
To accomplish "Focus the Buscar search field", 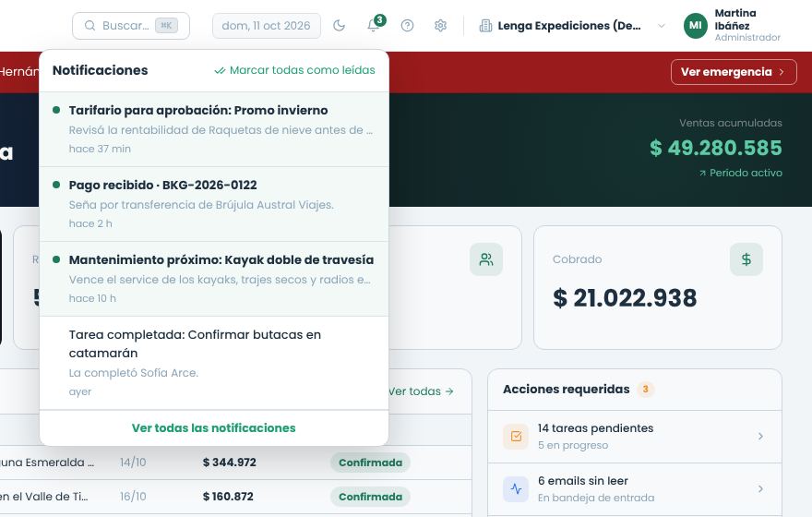I will click(x=131, y=25).
